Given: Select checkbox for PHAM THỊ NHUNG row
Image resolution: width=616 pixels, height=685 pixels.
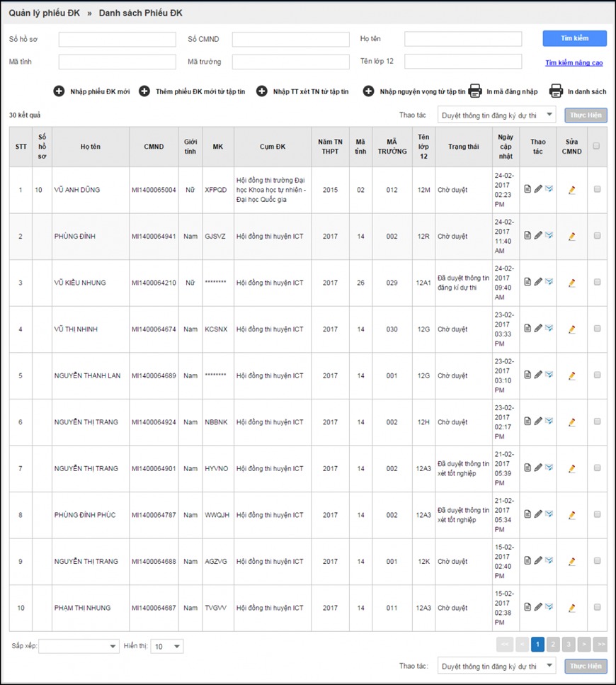Looking at the screenshot, I should tap(597, 607).
